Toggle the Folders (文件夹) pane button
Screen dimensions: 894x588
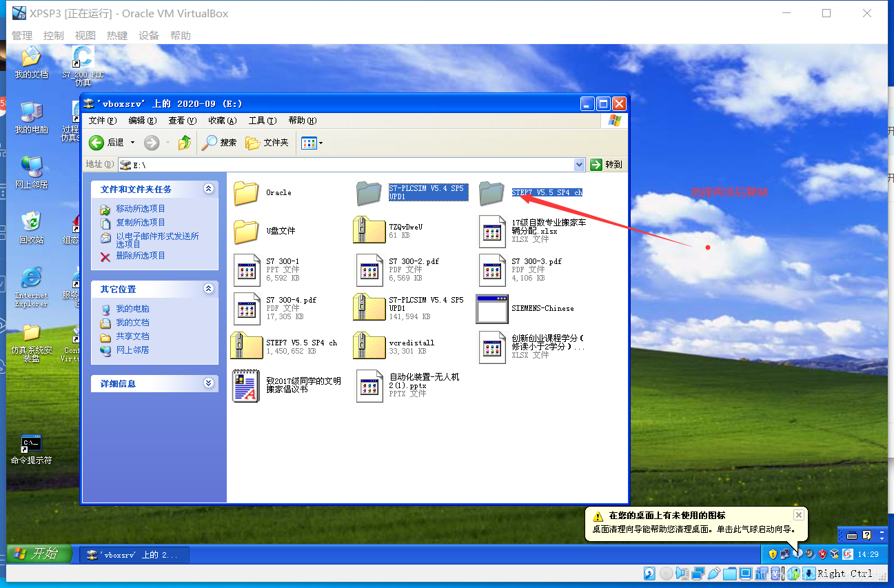[267, 143]
